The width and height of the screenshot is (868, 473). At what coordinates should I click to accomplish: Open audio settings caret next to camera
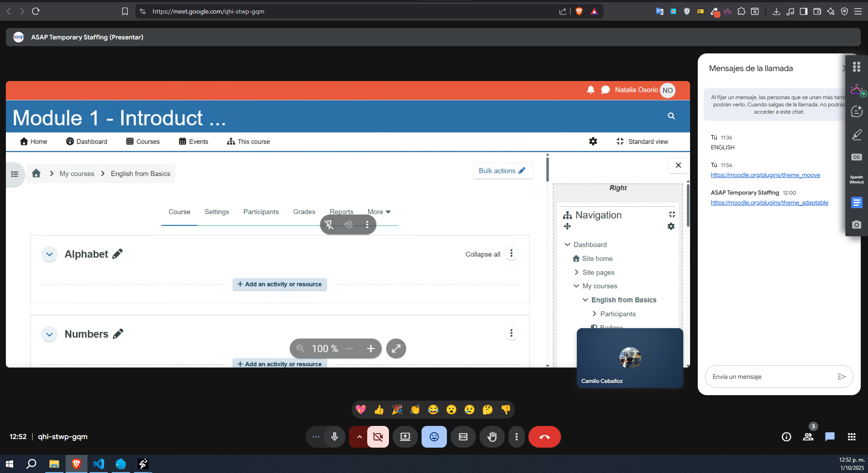tap(359, 437)
